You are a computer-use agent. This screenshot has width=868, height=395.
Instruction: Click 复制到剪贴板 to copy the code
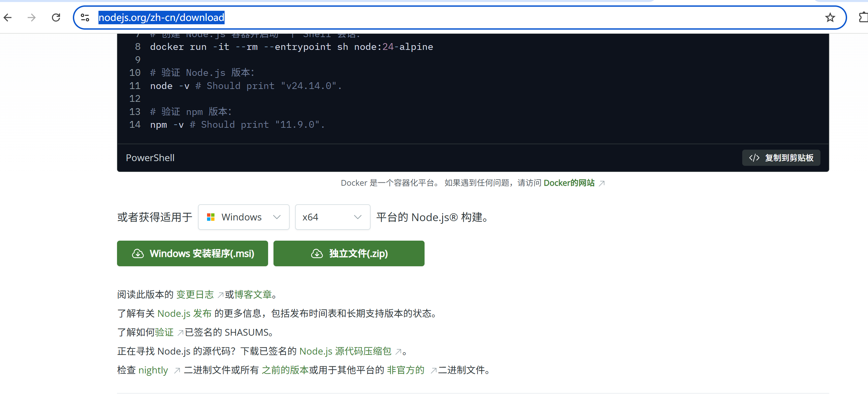(x=781, y=157)
